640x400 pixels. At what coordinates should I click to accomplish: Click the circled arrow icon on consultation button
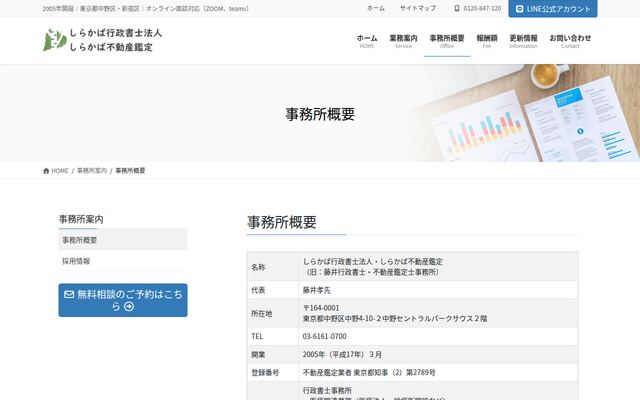coord(129,306)
